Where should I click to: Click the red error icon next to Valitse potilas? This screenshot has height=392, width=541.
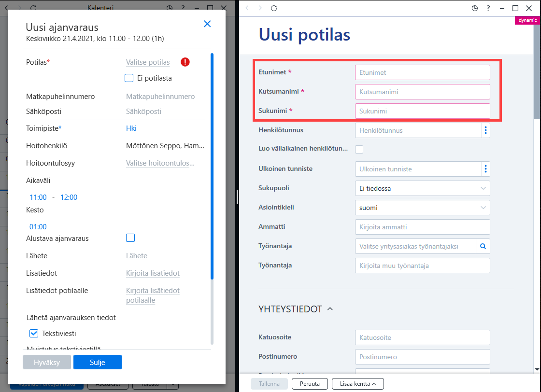coord(185,62)
